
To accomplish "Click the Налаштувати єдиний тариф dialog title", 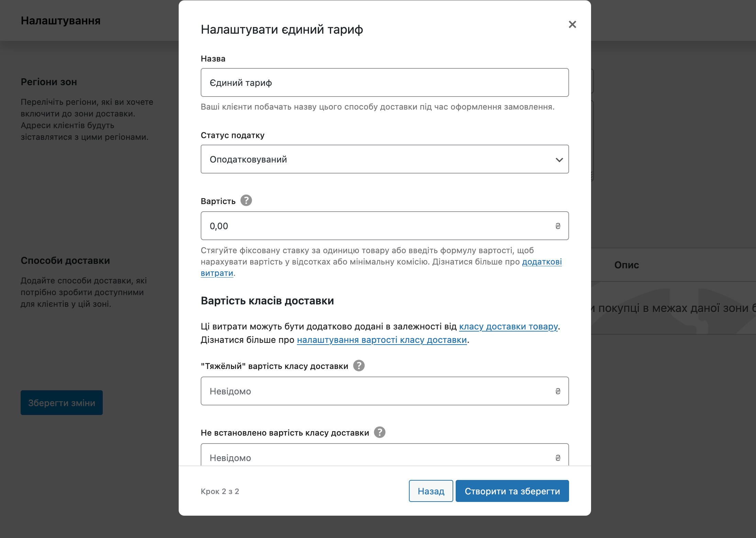I will [282, 30].
